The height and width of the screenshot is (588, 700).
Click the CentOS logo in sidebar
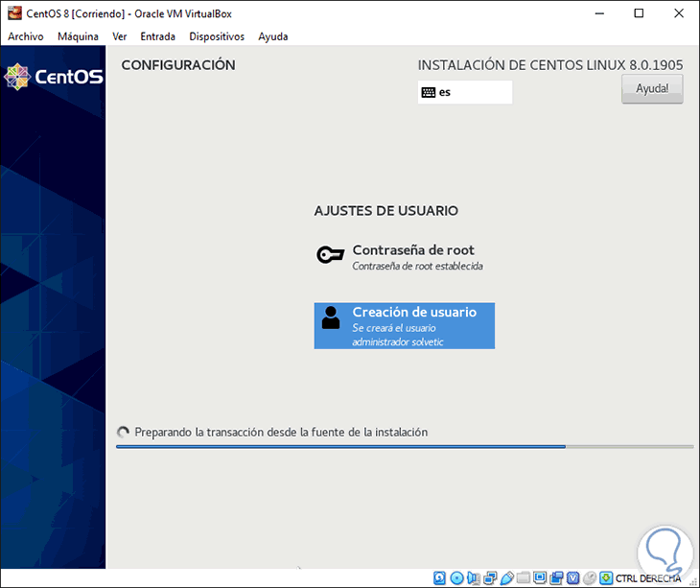pyautogui.click(x=54, y=77)
